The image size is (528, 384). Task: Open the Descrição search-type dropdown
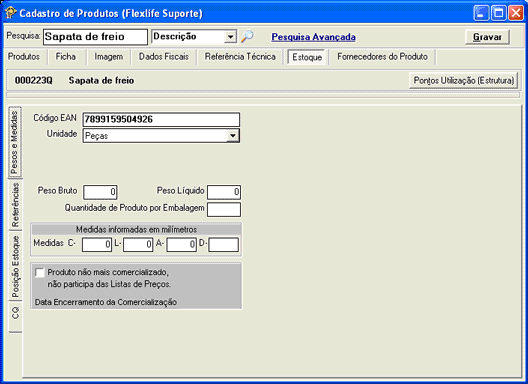(x=230, y=36)
